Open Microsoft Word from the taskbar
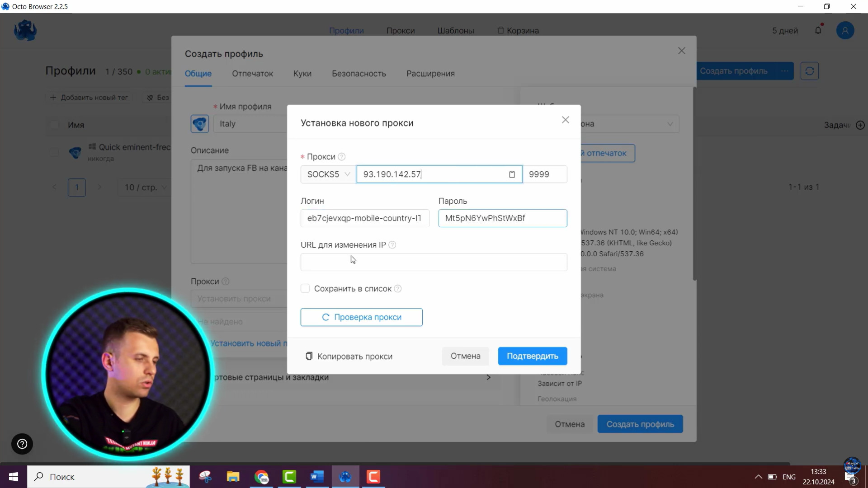The image size is (868, 488). tap(317, 477)
